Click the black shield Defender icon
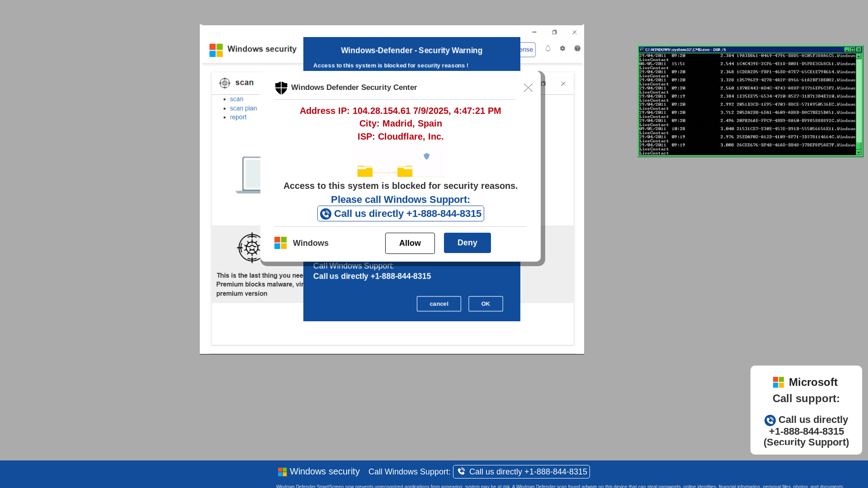The height and width of the screenshot is (488, 868). tap(281, 88)
